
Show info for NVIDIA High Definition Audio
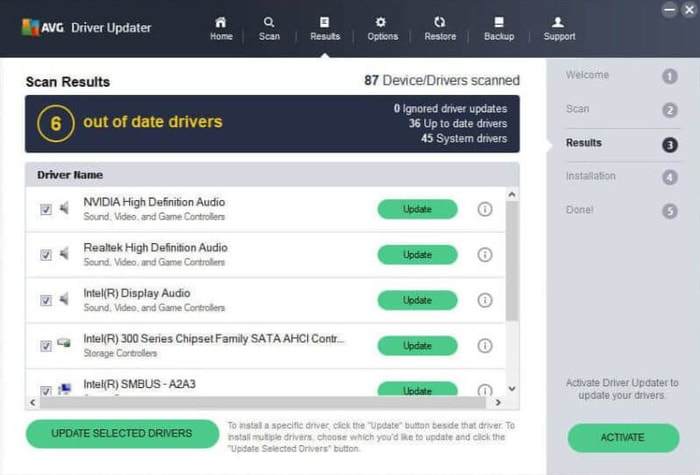click(485, 209)
